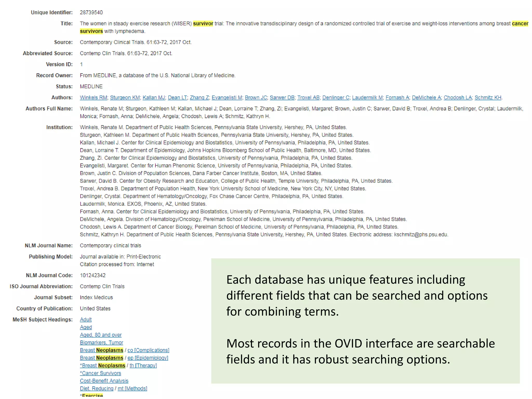Click the 'MeSH Subject Headings:' field label
The height and width of the screenshot is (399, 532).
click(x=43, y=320)
